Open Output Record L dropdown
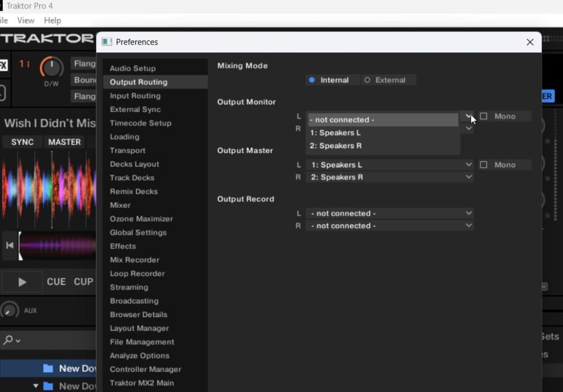563x392 pixels. 390,213
